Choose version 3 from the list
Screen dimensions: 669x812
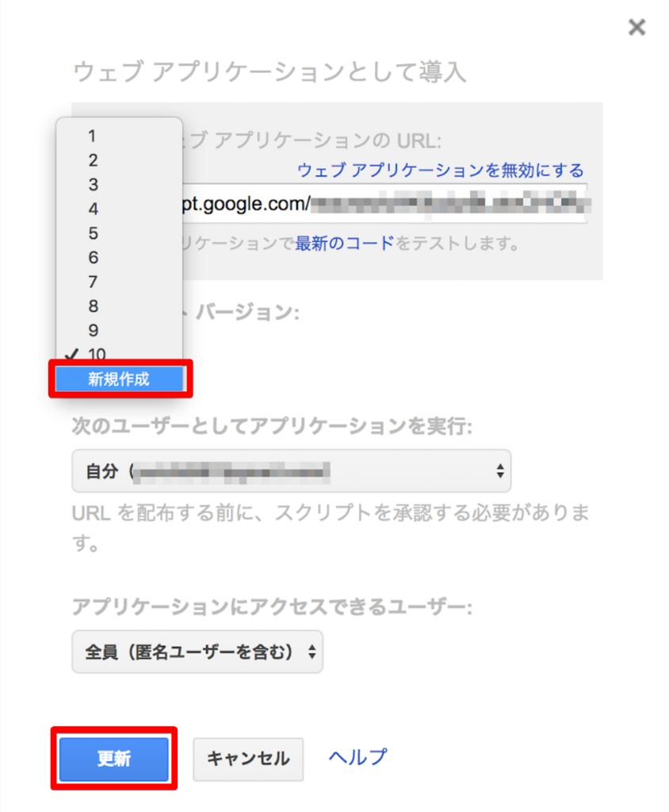119,184
